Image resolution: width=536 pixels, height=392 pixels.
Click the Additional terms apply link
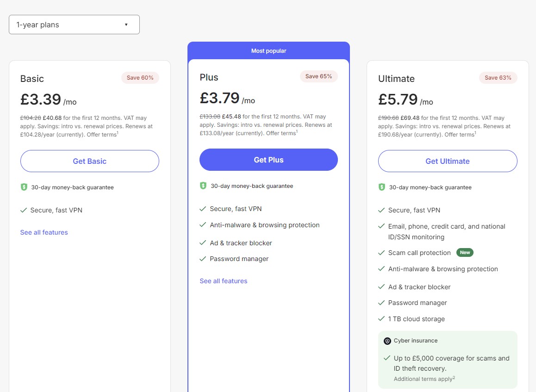pos(424,379)
